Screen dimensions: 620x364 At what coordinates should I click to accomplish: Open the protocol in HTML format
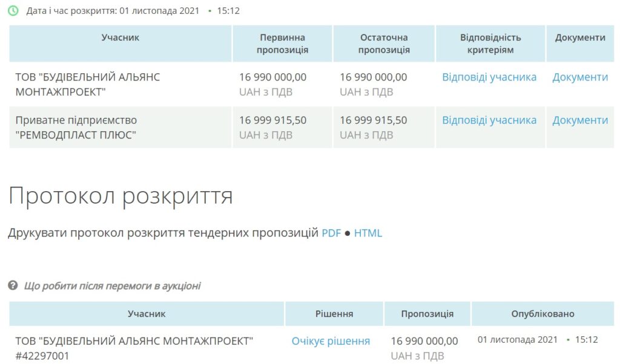coord(368,233)
